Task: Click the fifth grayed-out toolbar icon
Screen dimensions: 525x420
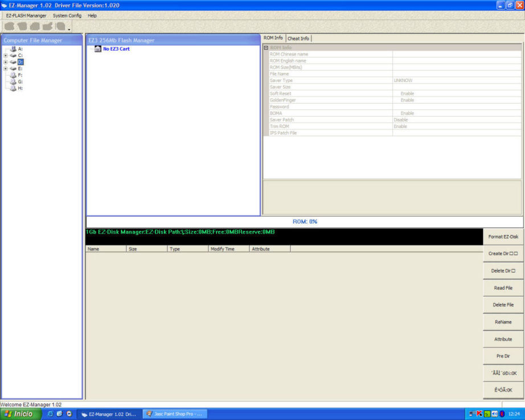Action: tap(60, 26)
